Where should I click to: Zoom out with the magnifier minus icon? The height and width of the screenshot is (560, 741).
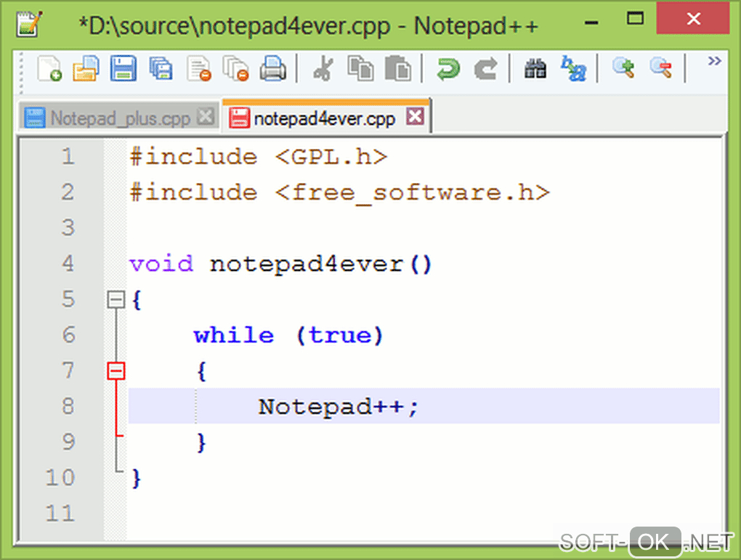[x=661, y=68]
